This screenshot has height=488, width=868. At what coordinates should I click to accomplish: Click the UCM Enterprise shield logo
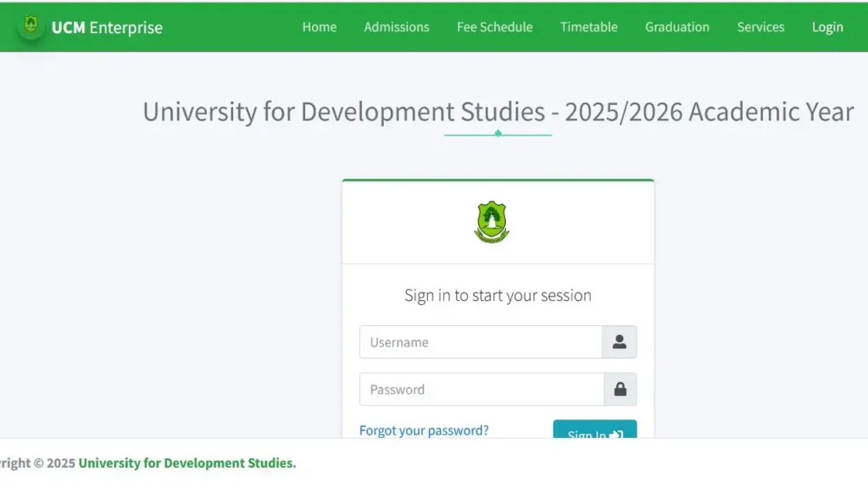(x=32, y=25)
